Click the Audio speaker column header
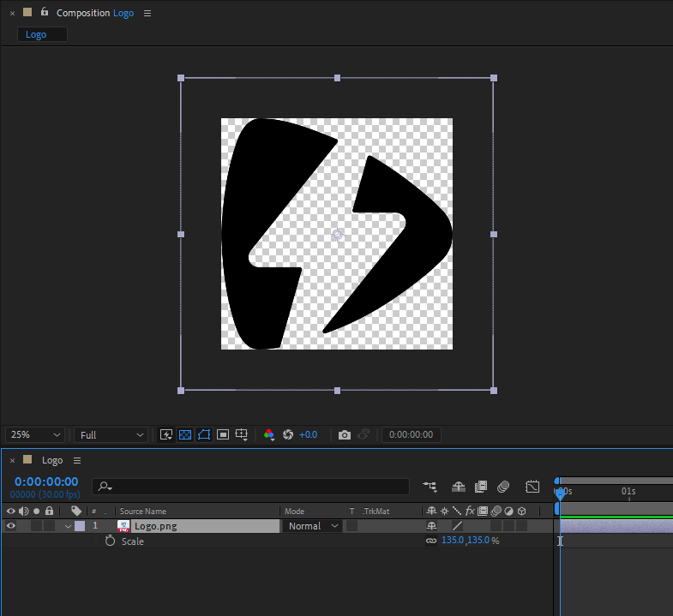This screenshot has width=673, height=616. tap(24, 511)
